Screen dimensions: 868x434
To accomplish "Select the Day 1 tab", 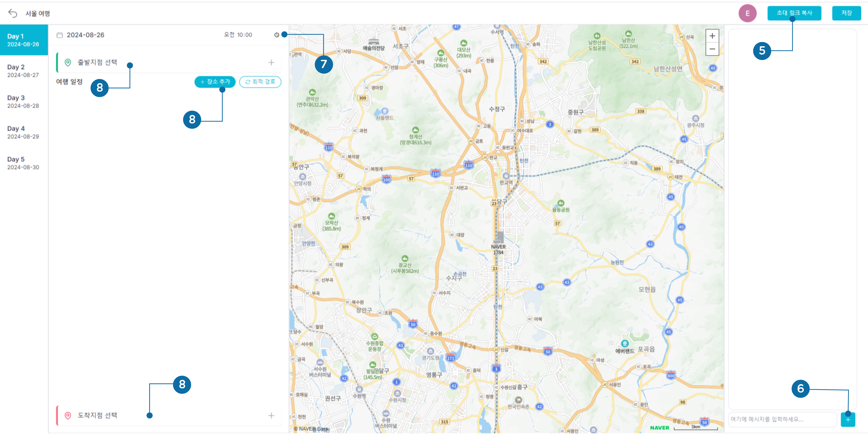I will [24, 40].
